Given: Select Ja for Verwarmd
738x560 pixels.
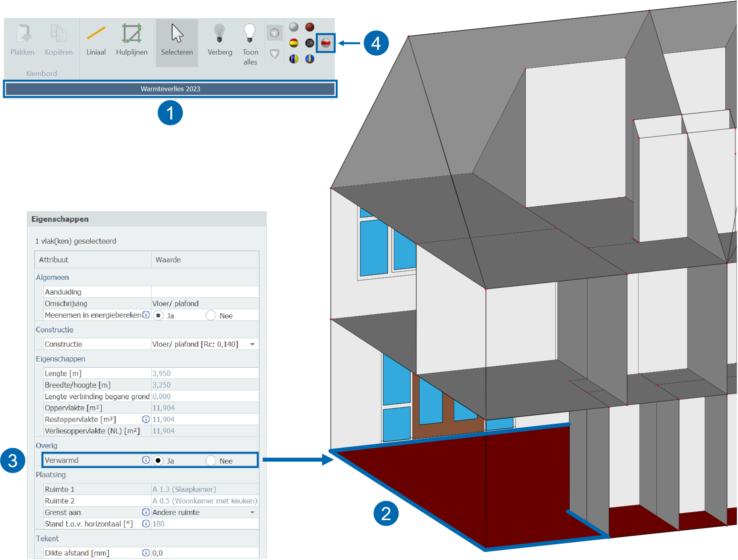Looking at the screenshot, I should point(158,461).
